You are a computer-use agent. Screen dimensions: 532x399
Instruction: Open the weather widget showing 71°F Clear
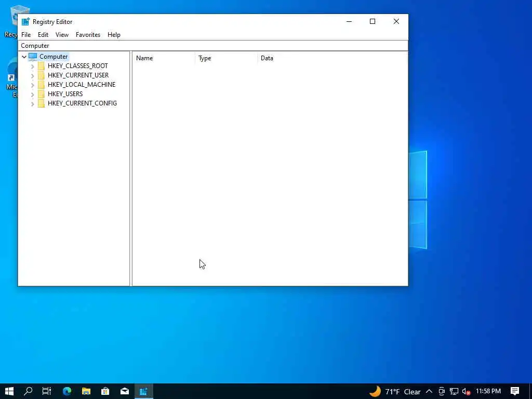[x=395, y=392]
